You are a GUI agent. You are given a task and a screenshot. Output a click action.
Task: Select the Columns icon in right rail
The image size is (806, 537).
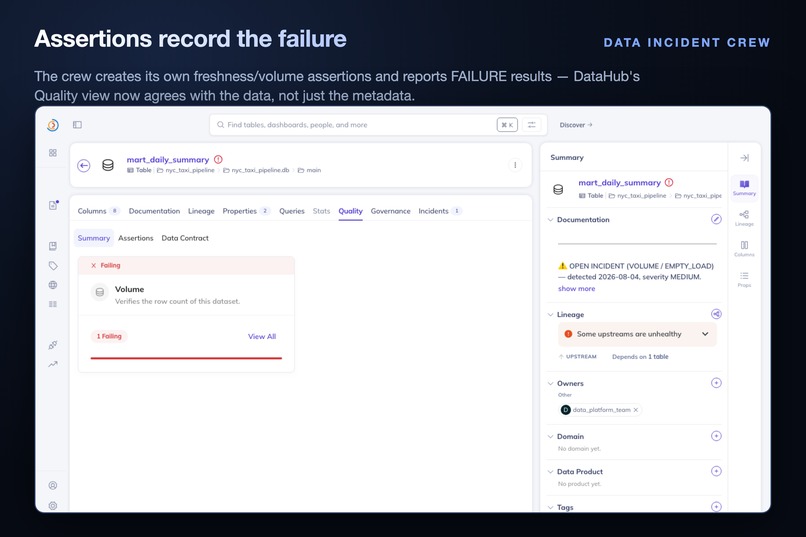pos(744,249)
